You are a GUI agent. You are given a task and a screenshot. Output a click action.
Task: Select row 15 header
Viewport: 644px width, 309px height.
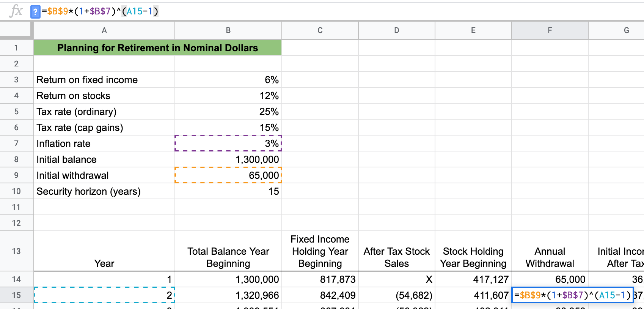pyautogui.click(x=16, y=295)
